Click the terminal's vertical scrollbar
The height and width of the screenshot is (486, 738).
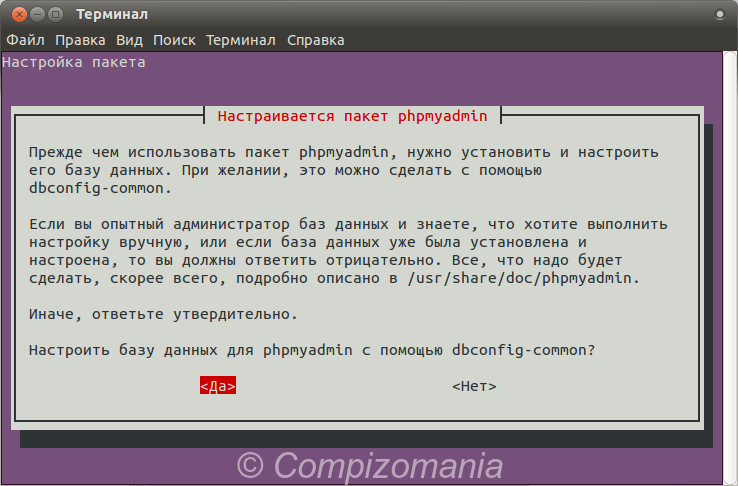(730, 268)
